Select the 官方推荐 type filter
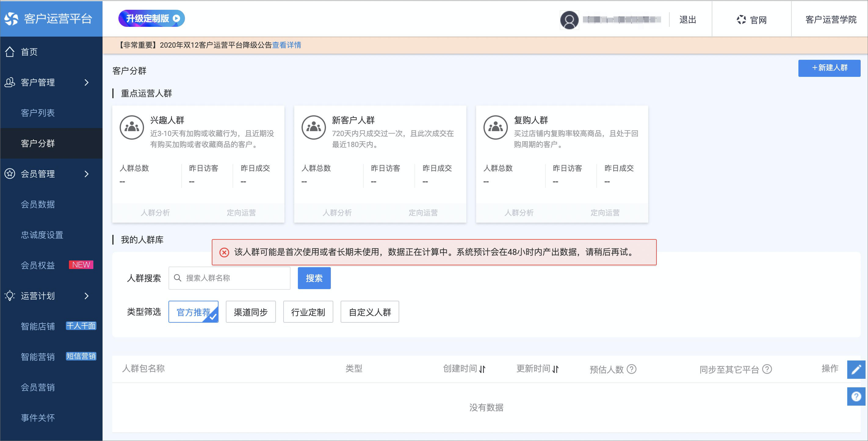Screen dimensions: 868x441 pos(193,312)
